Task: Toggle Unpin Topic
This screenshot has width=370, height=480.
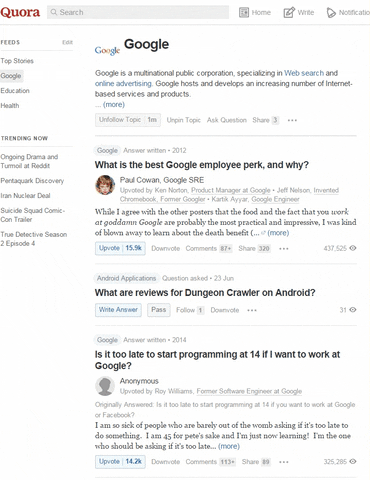Action: point(184,120)
